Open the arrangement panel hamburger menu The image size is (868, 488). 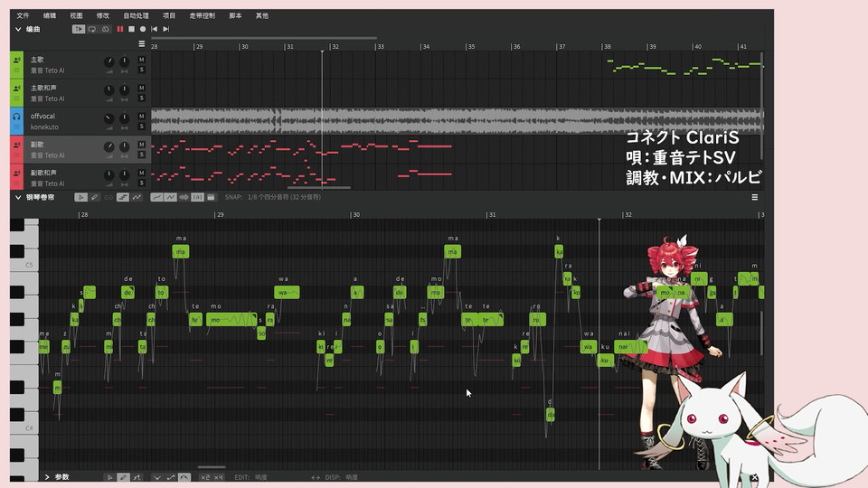(142, 43)
